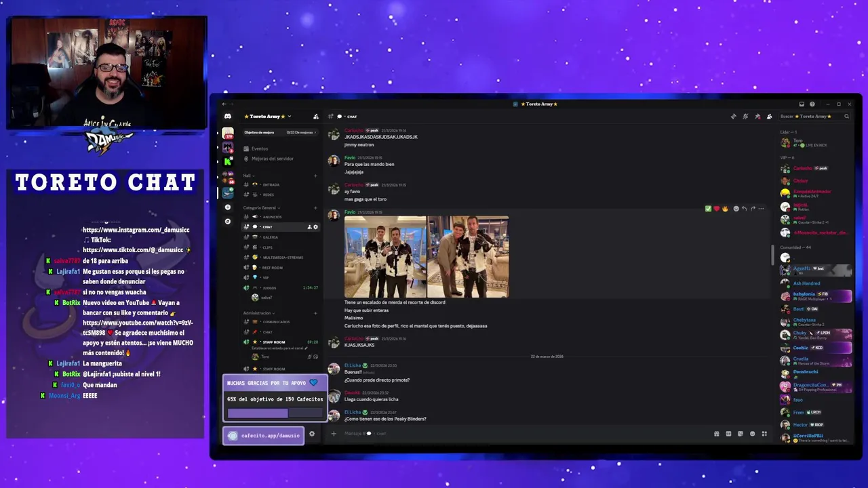
Task: Open the GALERIA channel
Action: tap(281, 237)
